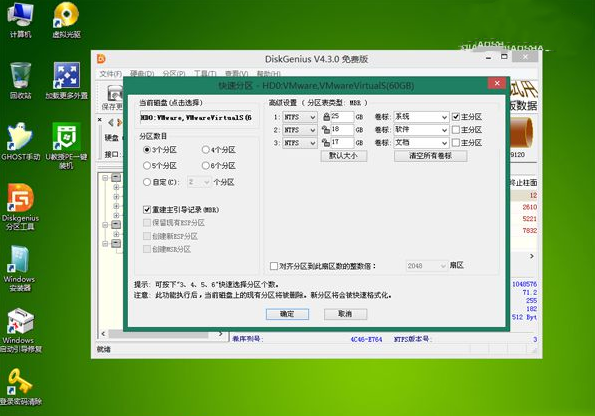The width and height of the screenshot is (595, 416).
Task: Enable 对齐分区到此扇区数的整数倍 checkbox
Action: pyautogui.click(x=274, y=266)
